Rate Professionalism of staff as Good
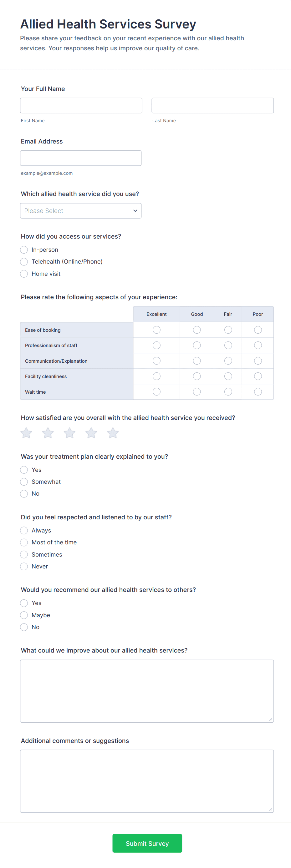 197,346
